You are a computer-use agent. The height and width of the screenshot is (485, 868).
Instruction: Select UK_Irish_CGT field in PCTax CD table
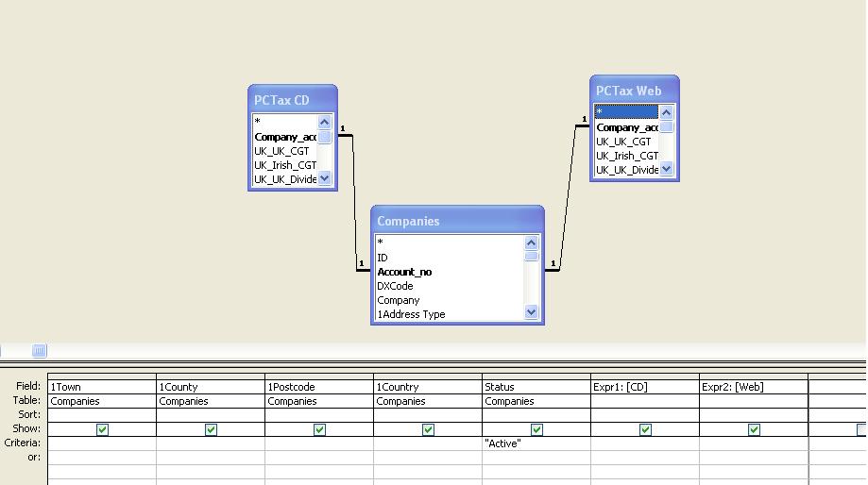[285, 165]
